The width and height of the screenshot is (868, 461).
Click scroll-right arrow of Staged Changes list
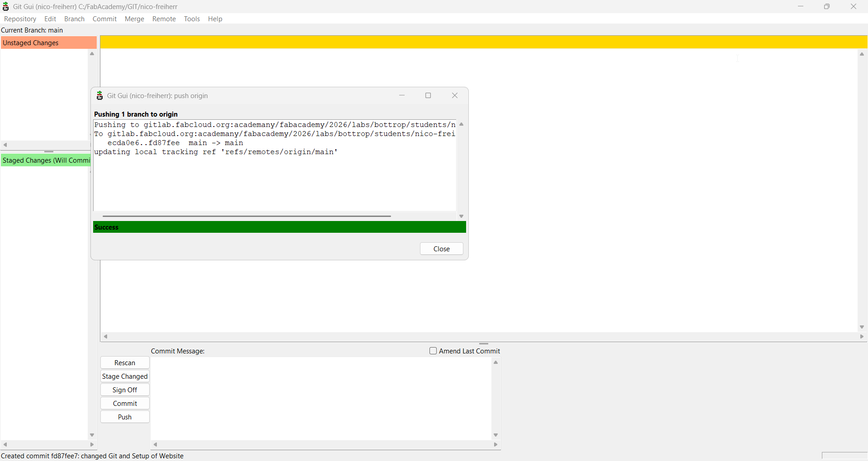click(92, 445)
